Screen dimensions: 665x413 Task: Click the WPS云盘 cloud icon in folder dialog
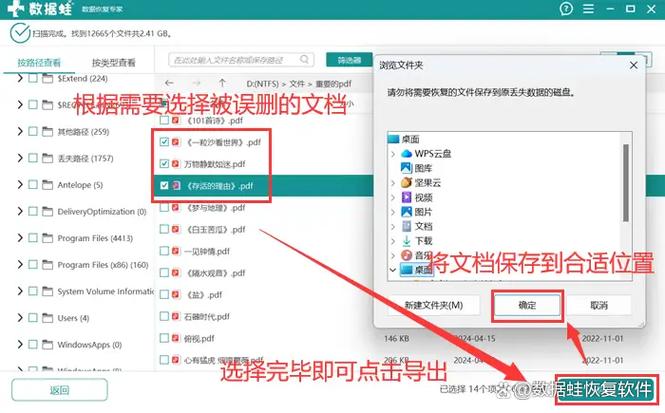tap(406, 153)
